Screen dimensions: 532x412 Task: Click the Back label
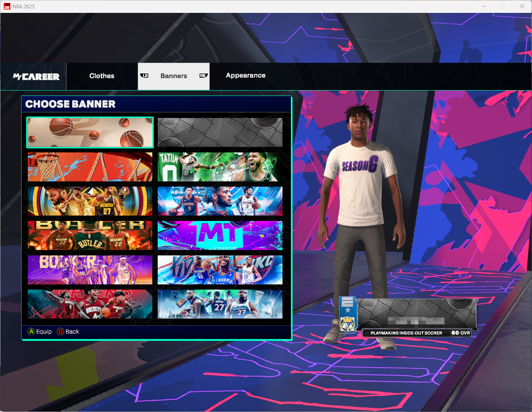72,331
